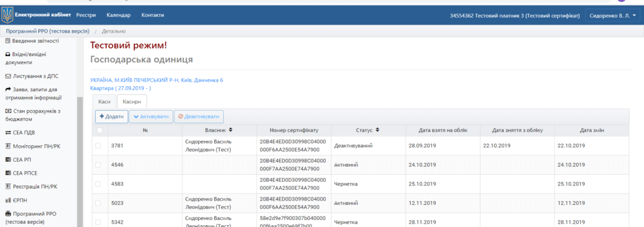Viewport: 644px width, 227px height.
Task: Click the Номер сертифікату column header
Action: [x=294, y=130]
